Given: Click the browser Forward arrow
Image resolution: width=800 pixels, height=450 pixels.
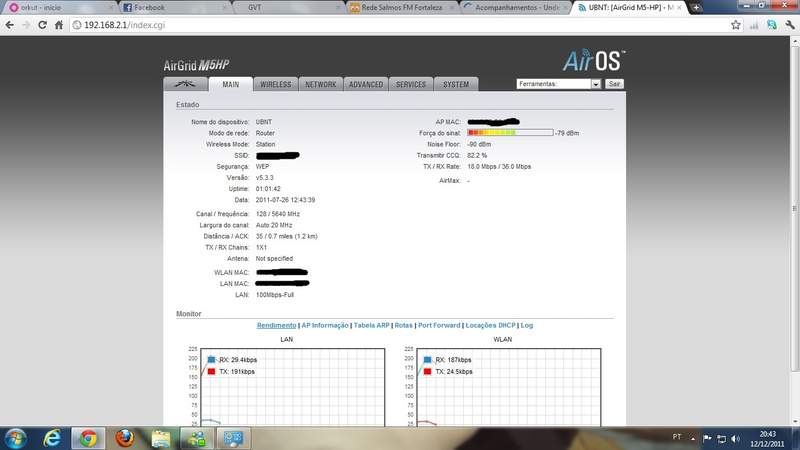Looking at the screenshot, I should (x=26, y=25).
